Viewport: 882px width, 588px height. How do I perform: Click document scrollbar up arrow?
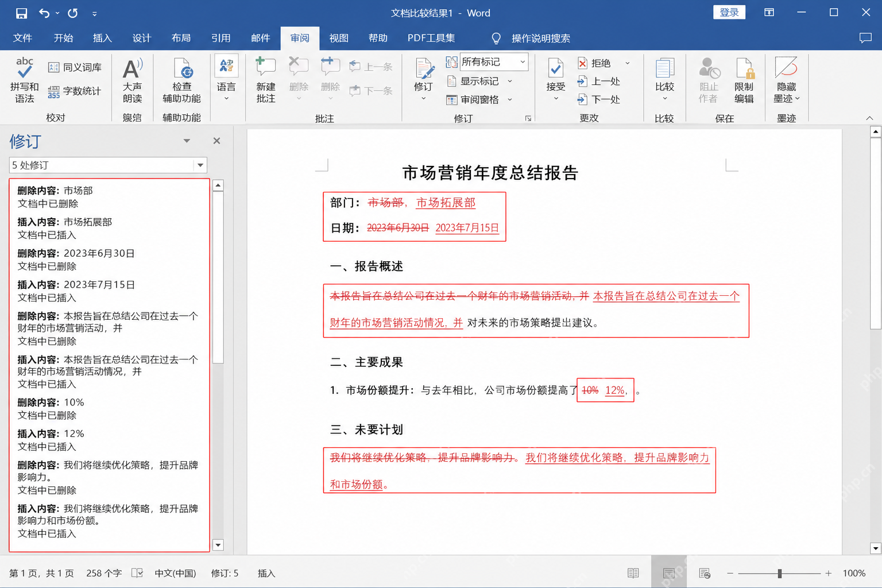(x=876, y=131)
